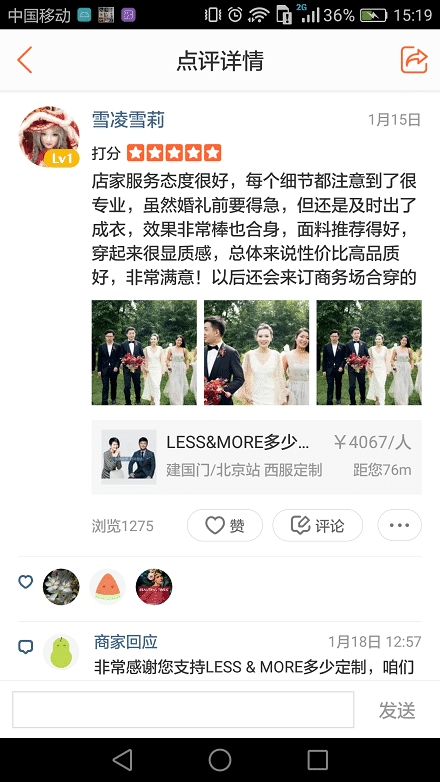Image resolution: width=440 pixels, height=782 pixels.
Task: Tap reviewer avatar with Lv1 badge
Action: 49,136
